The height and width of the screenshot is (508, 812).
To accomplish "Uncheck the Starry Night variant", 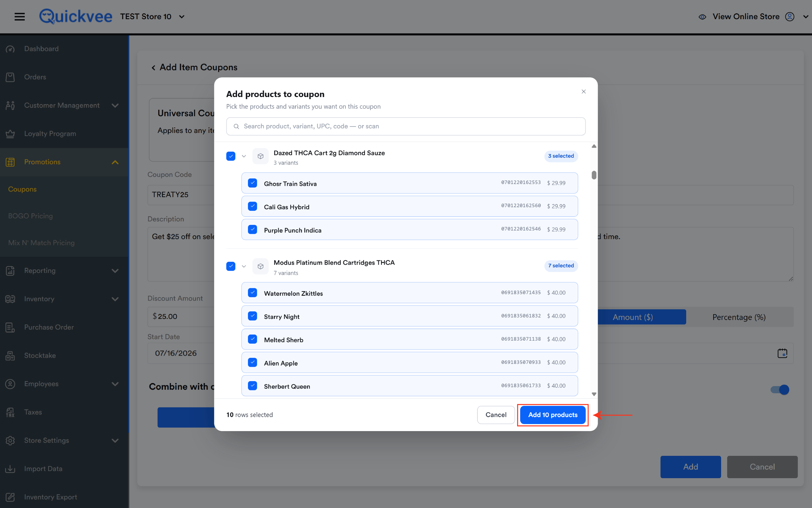I will point(252,316).
